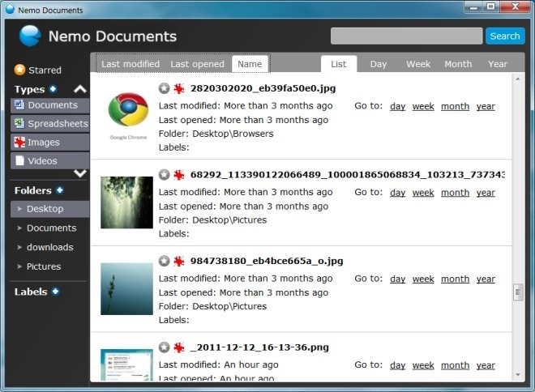Click the Excel icon beside Spreadsheets type

(19, 123)
